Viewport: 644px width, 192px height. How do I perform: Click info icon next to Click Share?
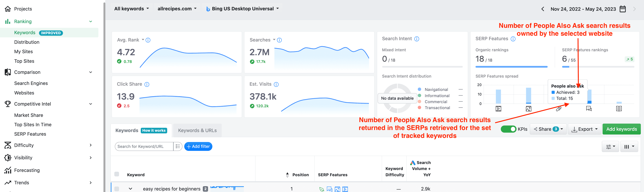pos(147,85)
